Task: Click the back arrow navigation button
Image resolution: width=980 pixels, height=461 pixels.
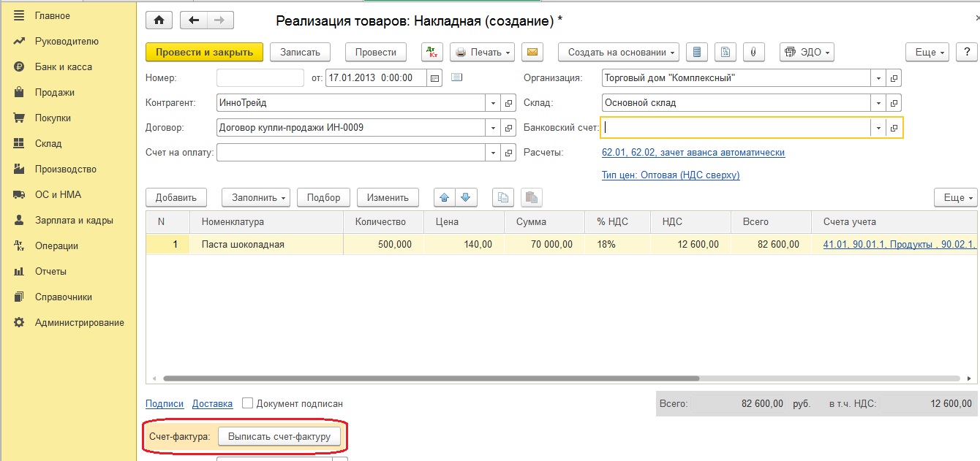Action: 194,20
